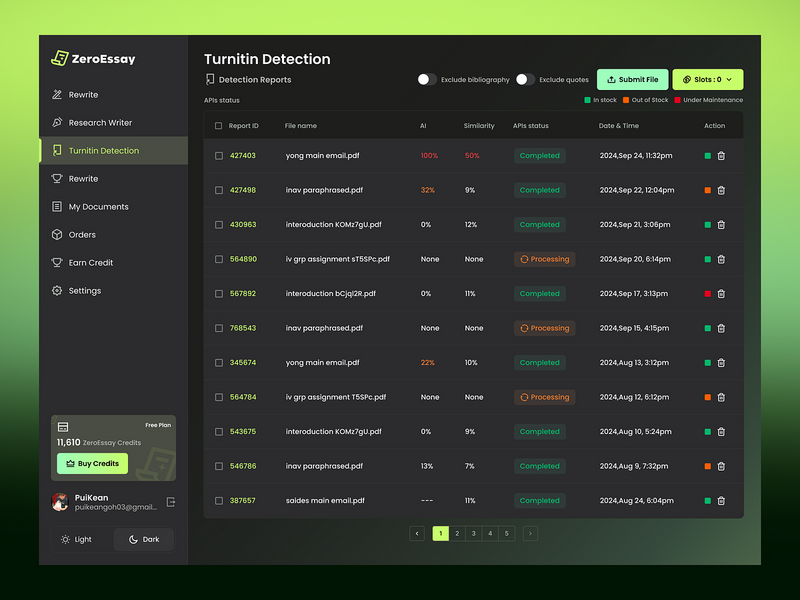This screenshot has width=800, height=600.
Task: Open page 3 of the reports list
Action: (473, 533)
